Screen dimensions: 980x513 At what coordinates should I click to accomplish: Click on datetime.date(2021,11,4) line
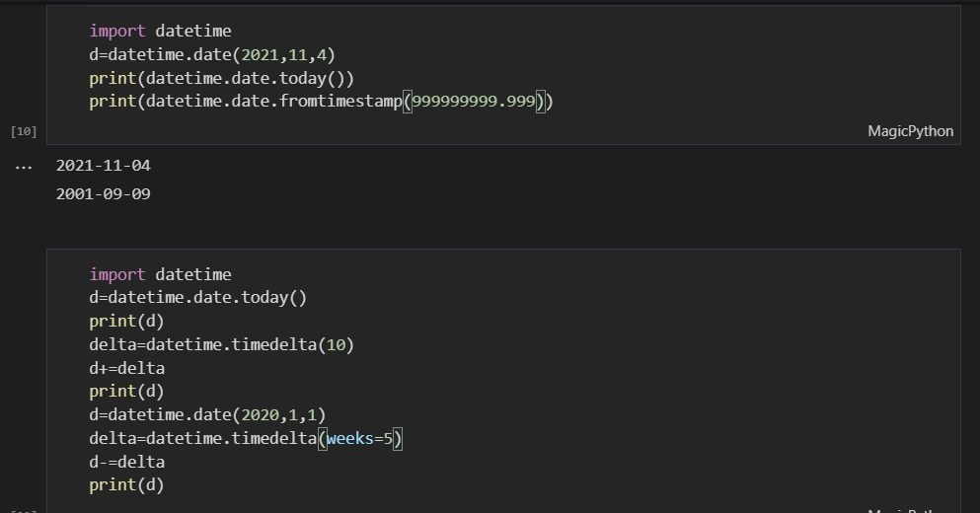click(x=212, y=55)
